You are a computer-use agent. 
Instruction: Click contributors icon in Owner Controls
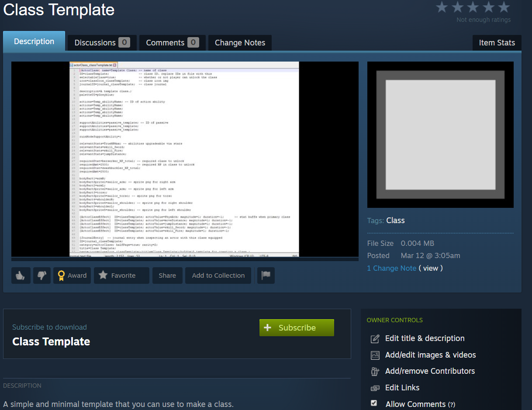point(375,372)
